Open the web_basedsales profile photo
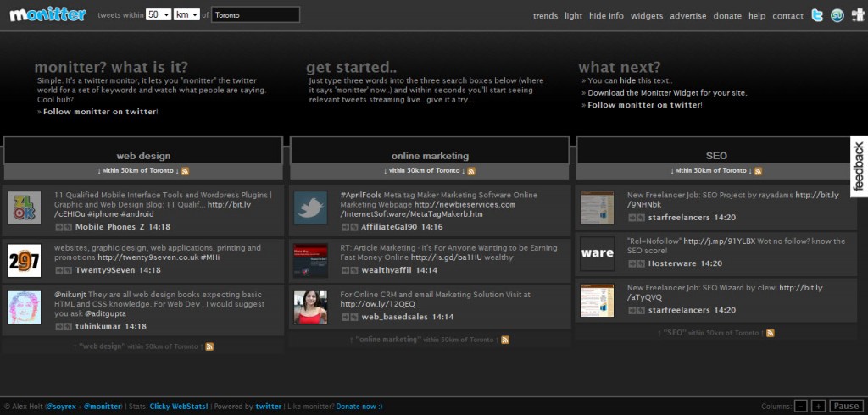Viewport: 868px width, 415px height. pyautogui.click(x=310, y=307)
